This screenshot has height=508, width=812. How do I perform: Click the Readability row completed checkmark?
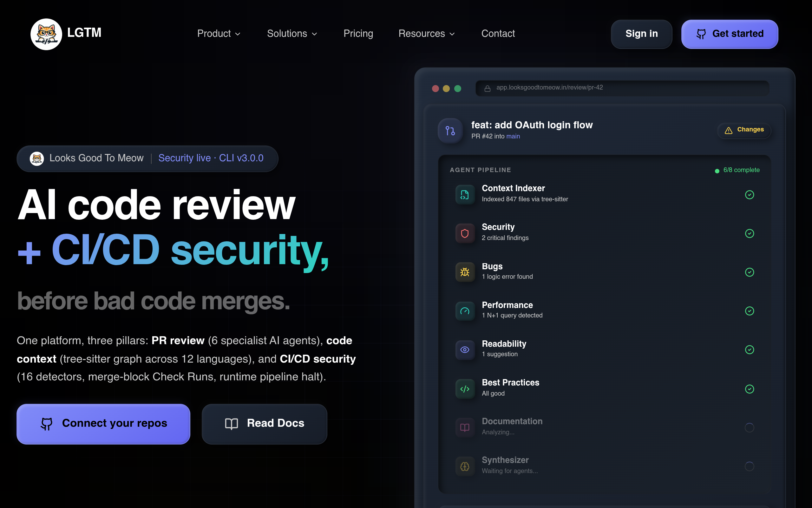pyautogui.click(x=750, y=350)
